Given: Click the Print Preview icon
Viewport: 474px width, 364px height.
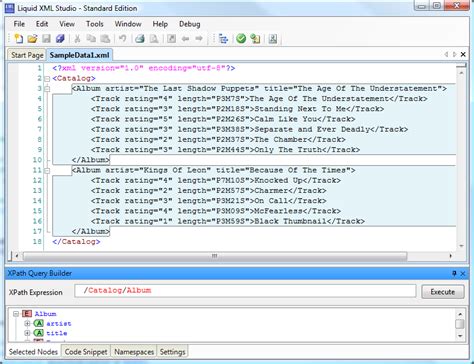Looking at the screenshot, I should tap(154, 39).
